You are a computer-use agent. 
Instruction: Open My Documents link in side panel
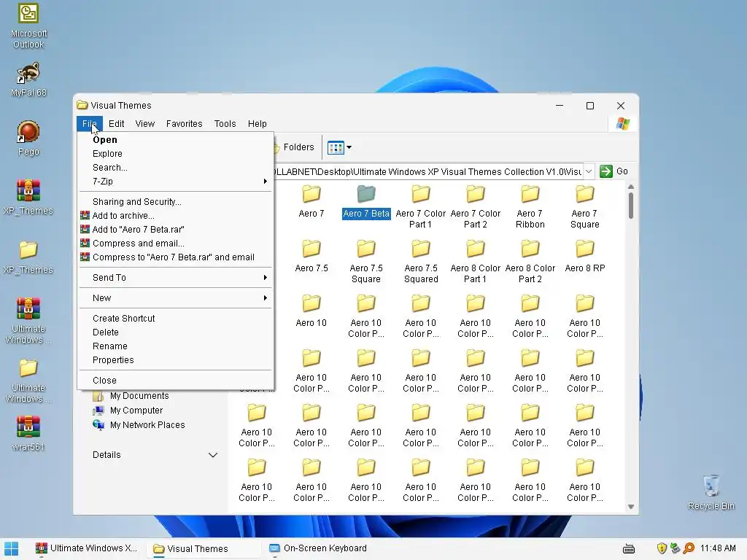(131, 396)
